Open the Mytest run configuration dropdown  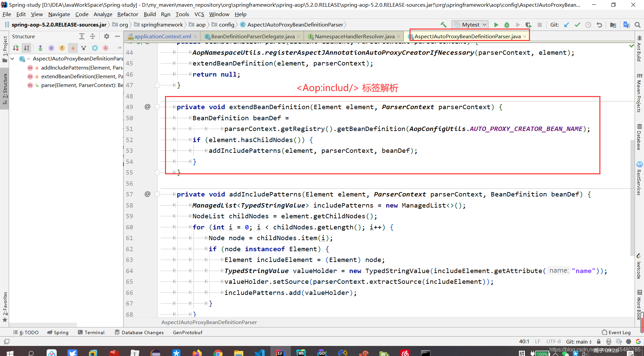484,24
